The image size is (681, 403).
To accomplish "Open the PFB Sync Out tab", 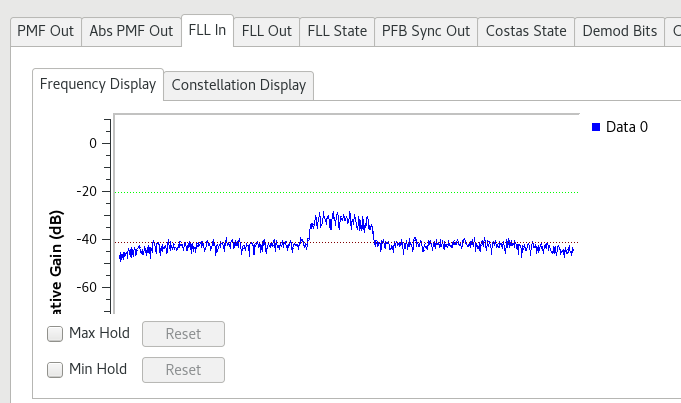I will coord(426,31).
